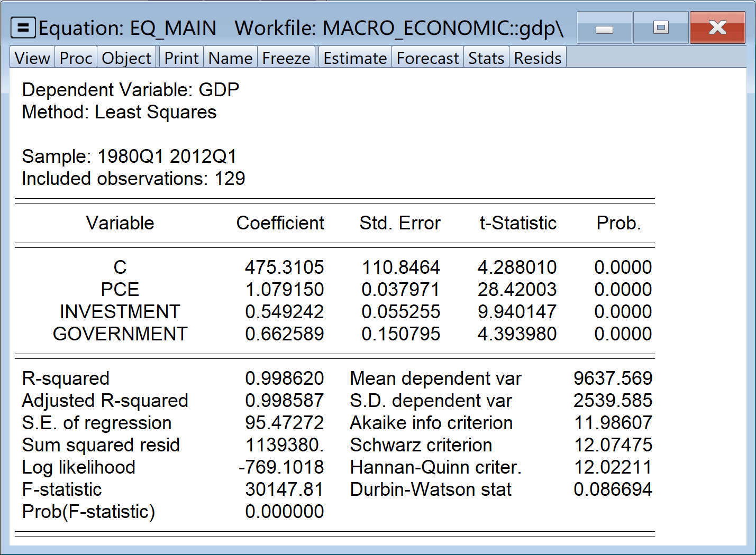Click the equation window system menu icon

pos(23,28)
